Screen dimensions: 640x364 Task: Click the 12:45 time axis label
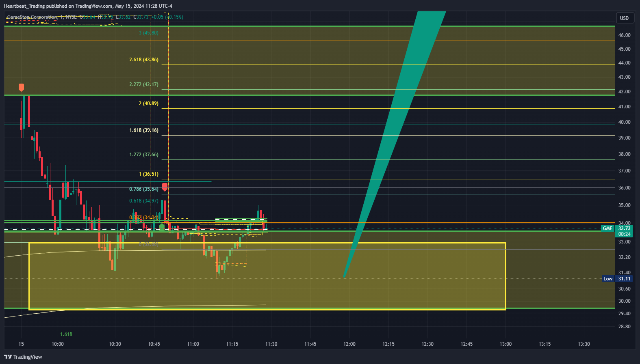coord(466,344)
